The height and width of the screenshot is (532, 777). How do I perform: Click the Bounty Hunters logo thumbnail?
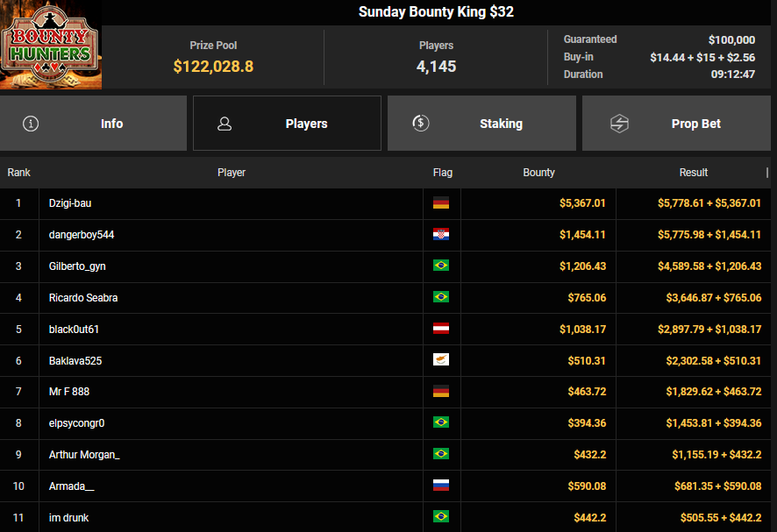[x=51, y=46]
